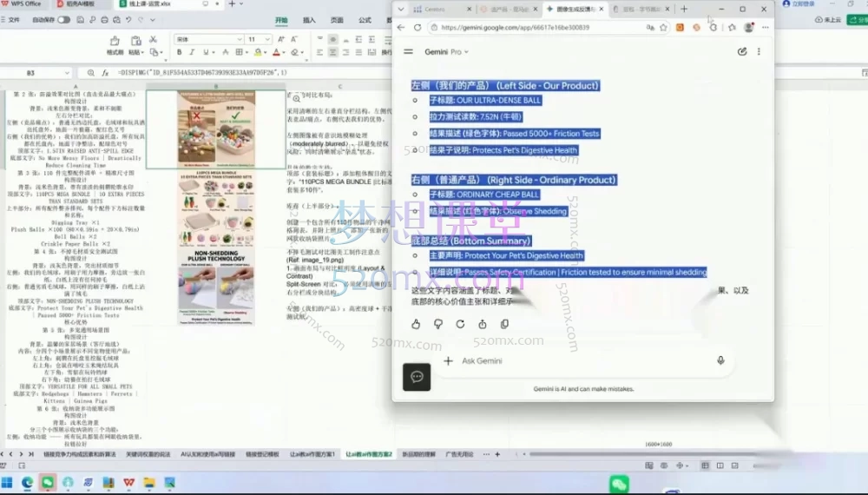Click thumbs-up on Gemini response
Image resolution: width=868 pixels, height=495 pixels.
click(416, 324)
